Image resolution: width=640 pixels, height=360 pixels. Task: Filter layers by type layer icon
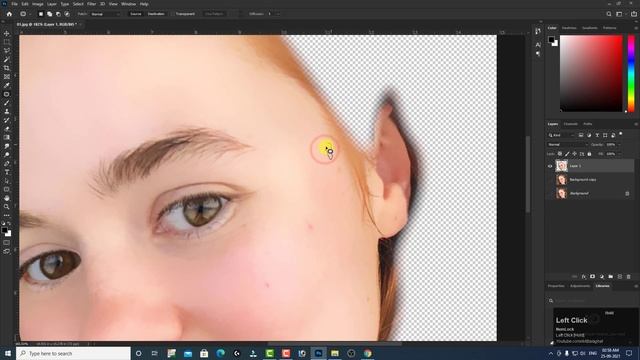[x=597, y=135]
